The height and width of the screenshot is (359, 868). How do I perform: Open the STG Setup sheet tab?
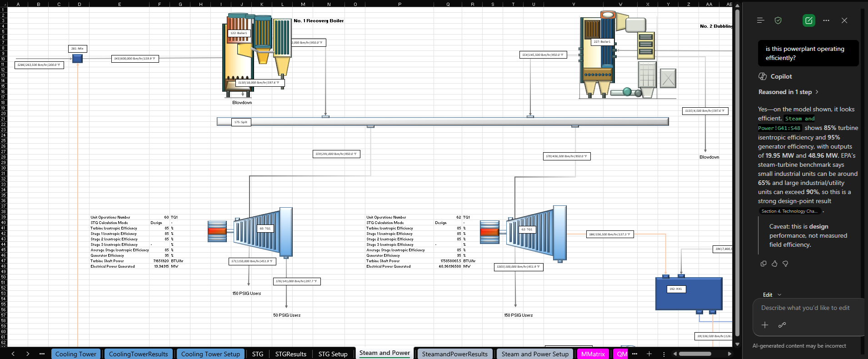point(333,354)
